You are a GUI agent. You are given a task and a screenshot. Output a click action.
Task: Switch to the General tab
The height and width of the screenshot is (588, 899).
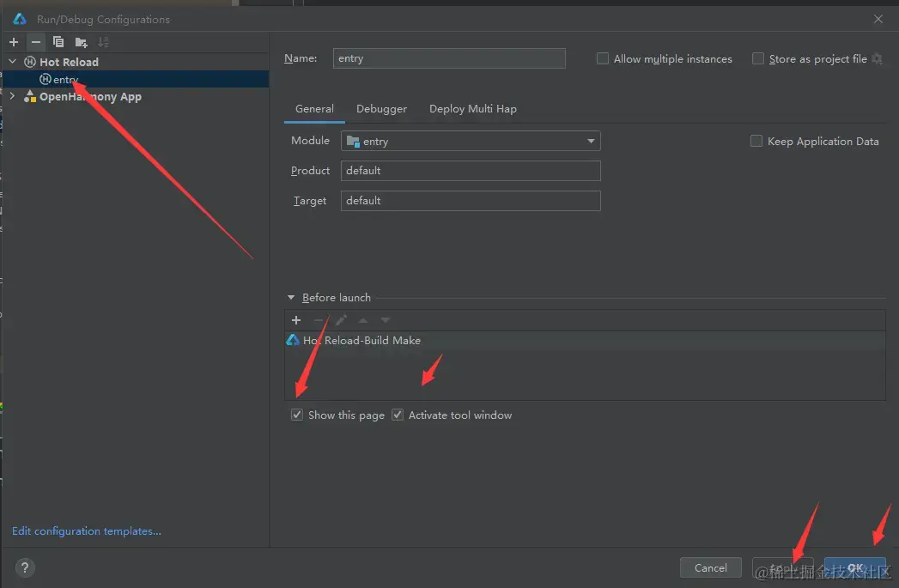[314, 109]
